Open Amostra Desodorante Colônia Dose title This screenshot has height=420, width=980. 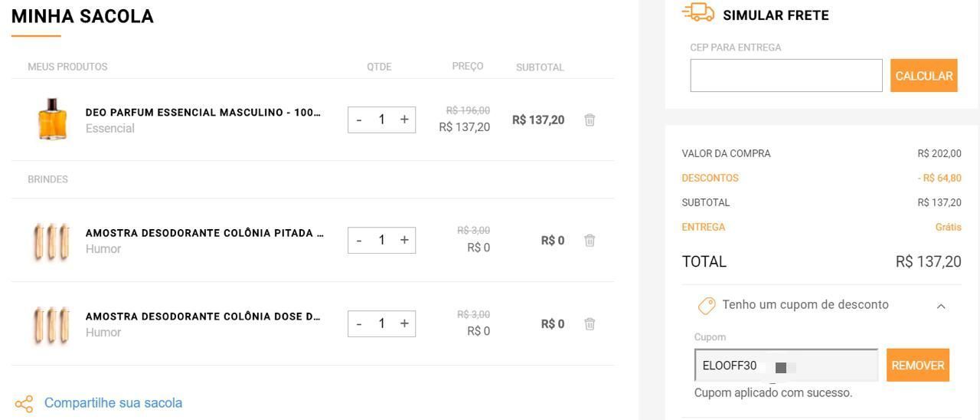tap(203, 317)
